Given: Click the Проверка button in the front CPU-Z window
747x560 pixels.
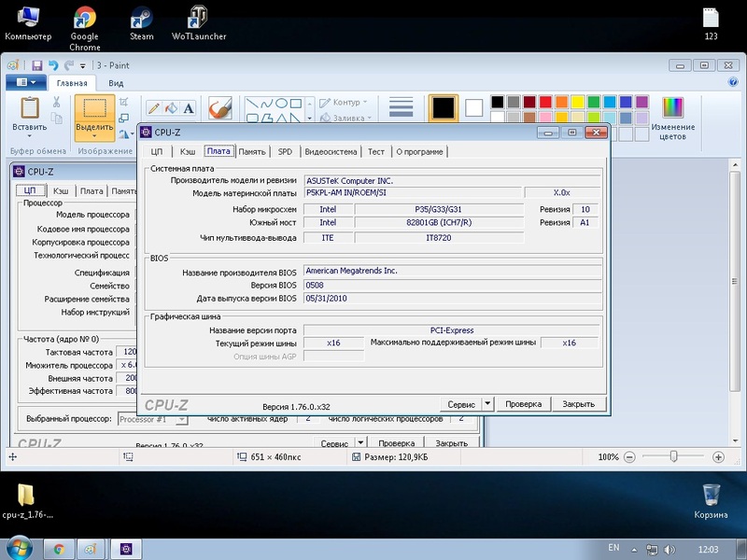Looking at the screenshot, I should 524,404.
